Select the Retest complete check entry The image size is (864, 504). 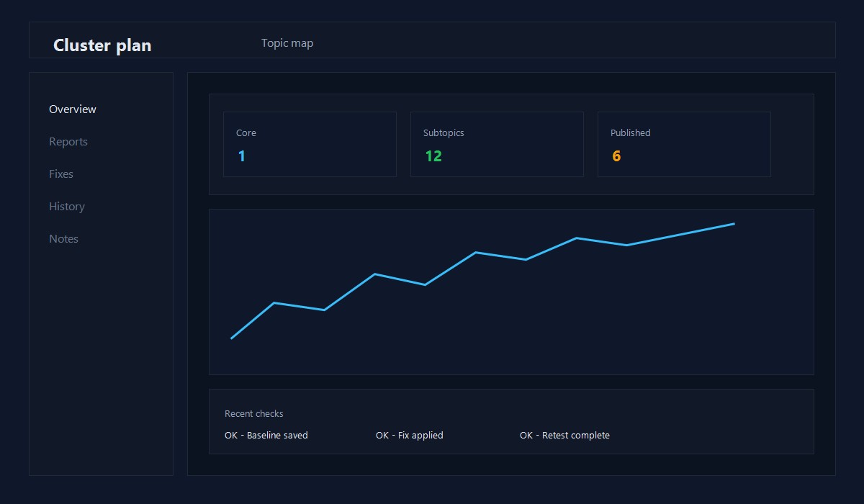[564, 435]
